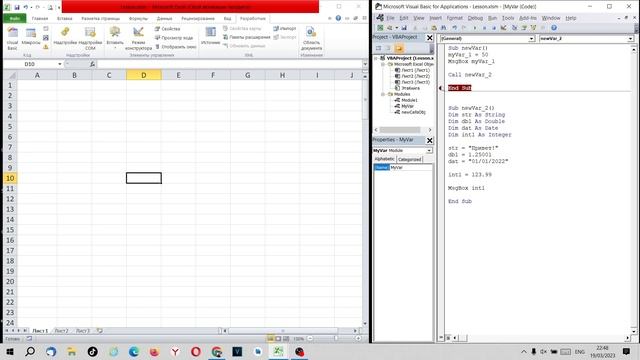640x360 pixels.
Task: Open the newVar_2 procedure dropdown
Action: [x=630, y=38]
